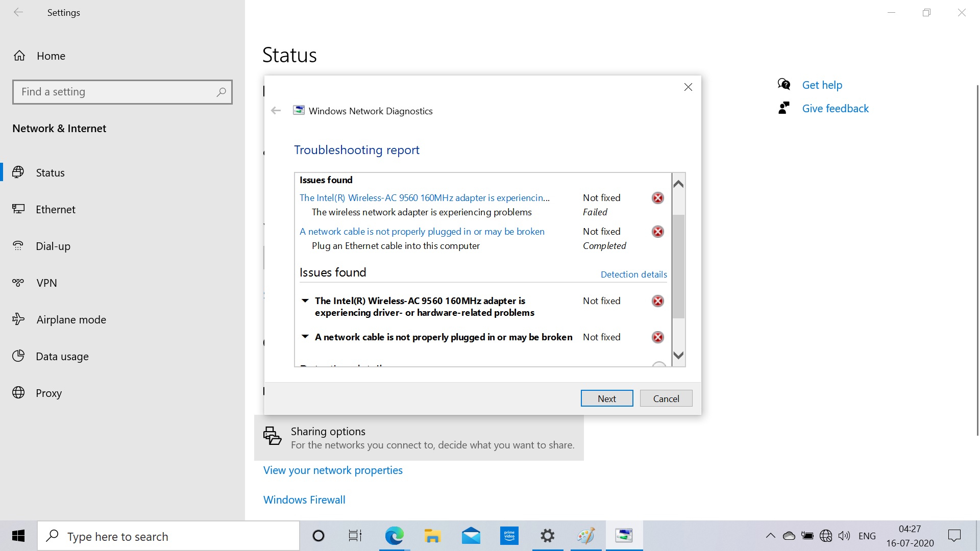Viewport: 980px width, 551px height.
Task: Open View your network properties link
Action: click(x=333, y=470)
